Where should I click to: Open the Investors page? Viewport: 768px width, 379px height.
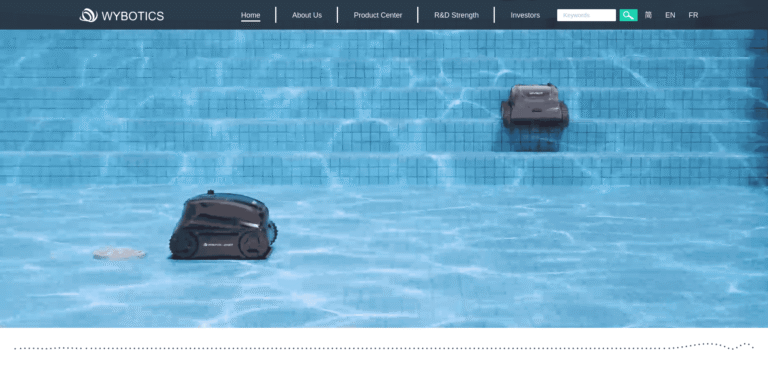[525, 15]
